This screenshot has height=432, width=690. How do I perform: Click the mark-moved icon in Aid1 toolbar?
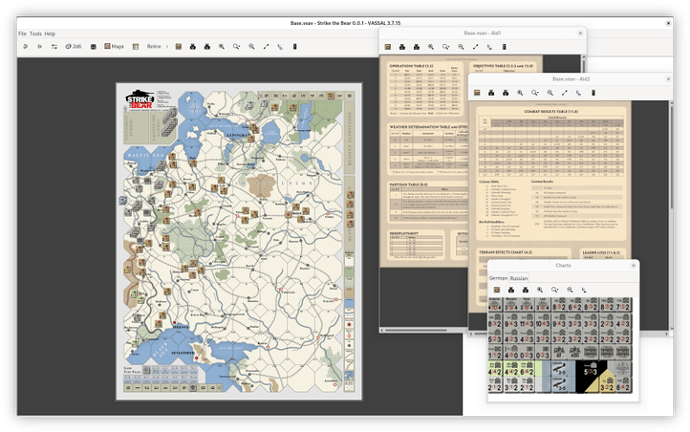point(490,47)
